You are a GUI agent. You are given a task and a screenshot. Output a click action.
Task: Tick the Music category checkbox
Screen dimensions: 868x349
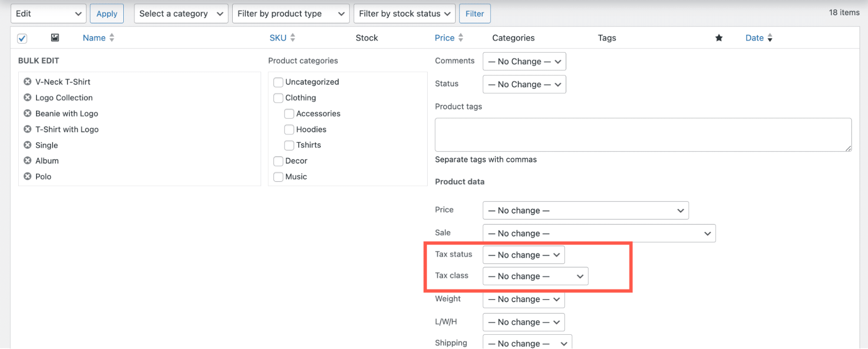point(278,177)
